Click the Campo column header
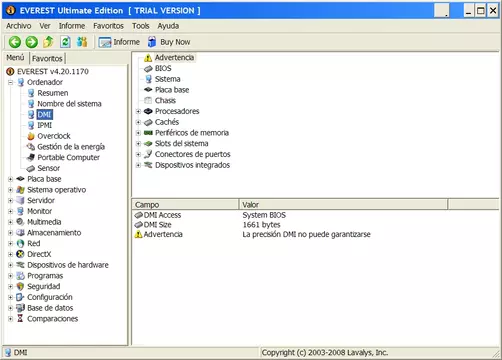Viewport: 502px width, 360px height. [186, 204]
